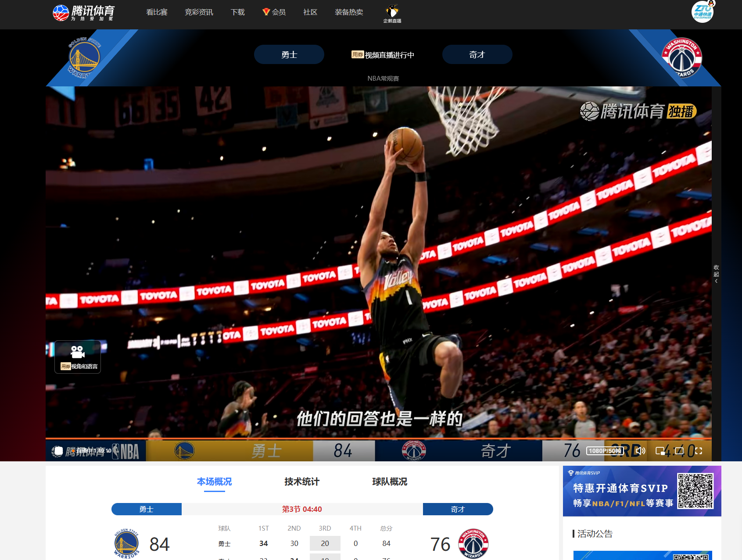This screenshot has height=560, width=742.
Task: Enter fullscreen video mode
Action: coord(699,451)
